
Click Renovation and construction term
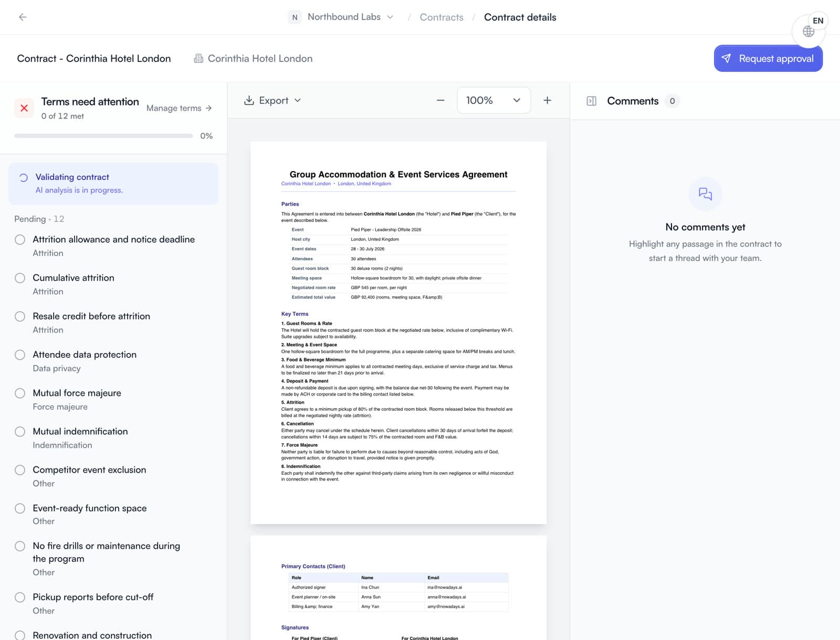point(92,635)
